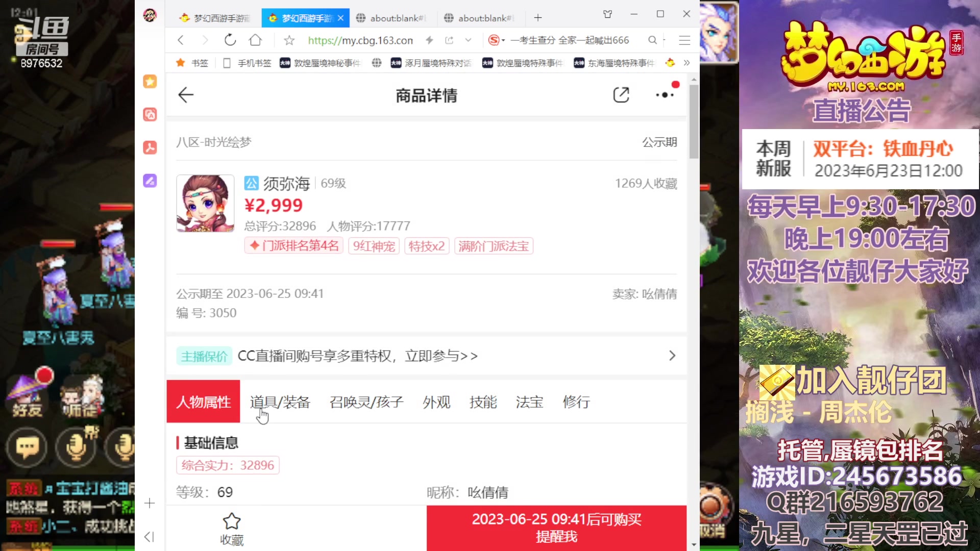Open the Sogou search engine selector
This screenshot has width=980, height=551.
tap(496, 40)
